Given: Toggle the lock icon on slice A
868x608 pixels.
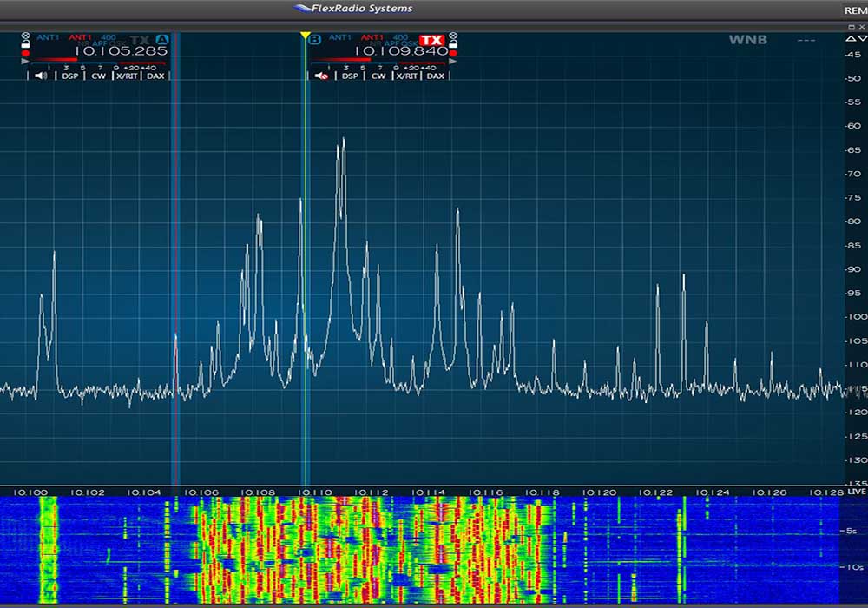Looking at the screenshot, I should 25,43.
